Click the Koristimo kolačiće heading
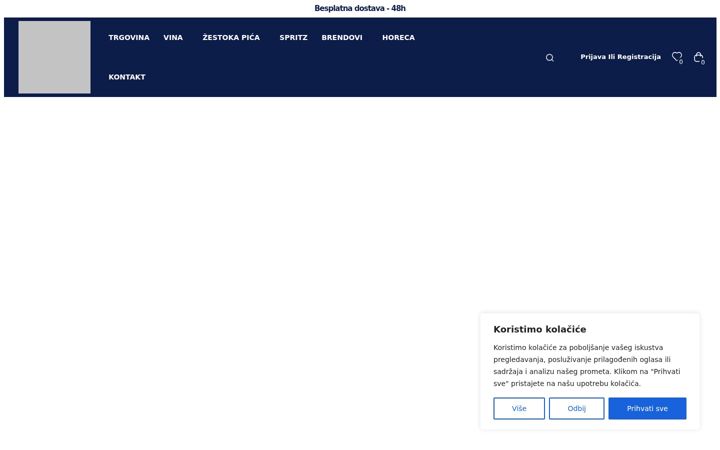Image resolution: width=720 pixels, height=450 pixels. pyautogui.click(x=540, y=329)
